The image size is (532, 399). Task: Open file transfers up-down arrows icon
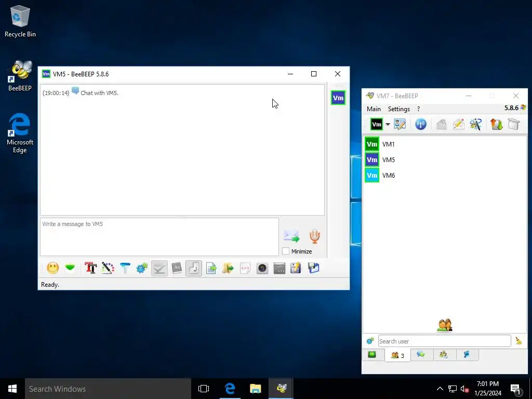coord(496,124)
